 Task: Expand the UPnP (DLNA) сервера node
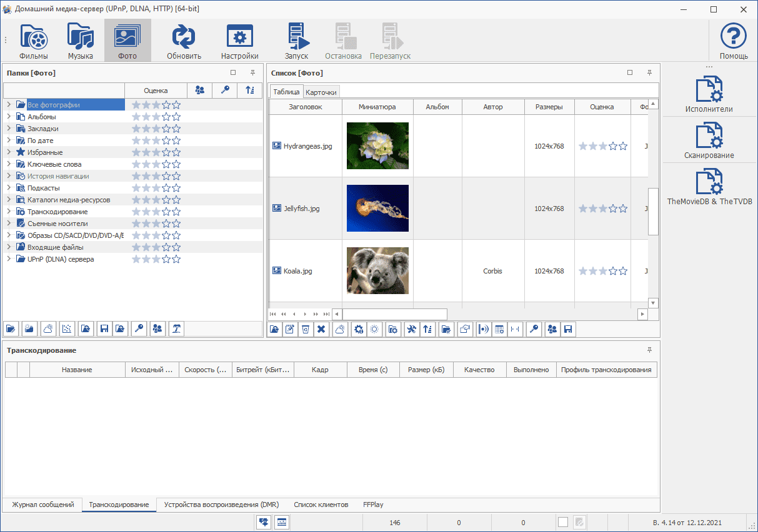pos(9,259)
